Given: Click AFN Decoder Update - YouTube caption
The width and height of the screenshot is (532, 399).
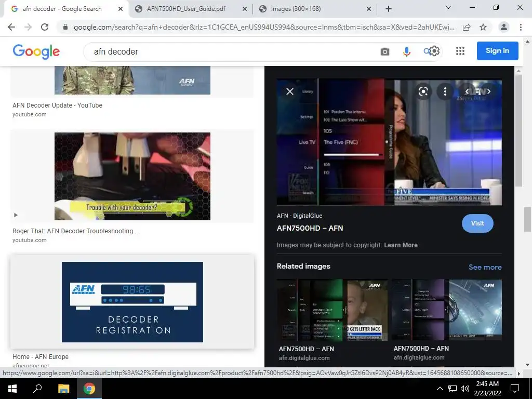Looking at the screenshot, I should click(x=57, y=105).
